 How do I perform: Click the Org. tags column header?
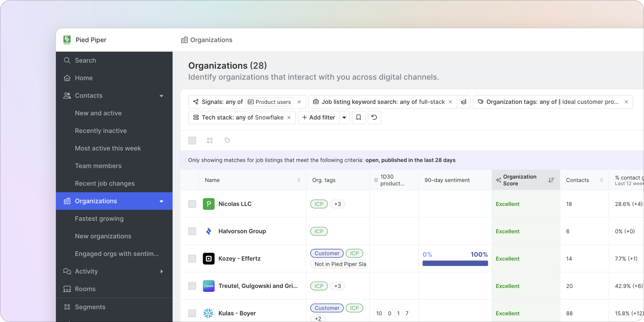[324, 180]
